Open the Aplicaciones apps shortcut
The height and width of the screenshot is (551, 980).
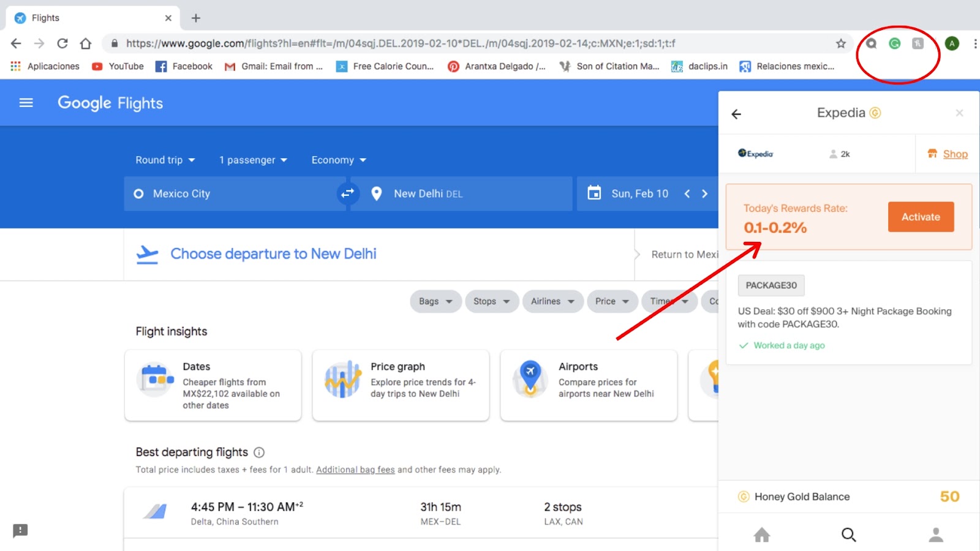[x=45, y=66]
